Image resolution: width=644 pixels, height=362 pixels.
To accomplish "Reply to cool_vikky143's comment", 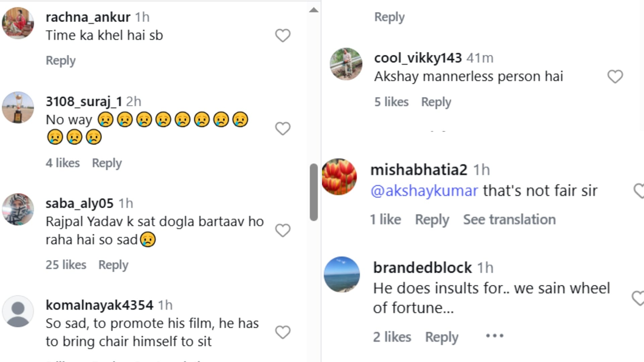I will coord(436,102).
